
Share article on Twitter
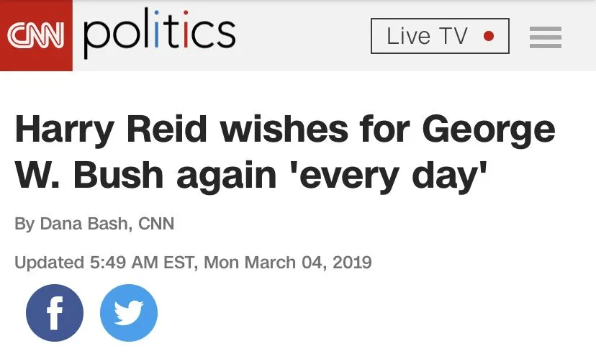(129, 313)
